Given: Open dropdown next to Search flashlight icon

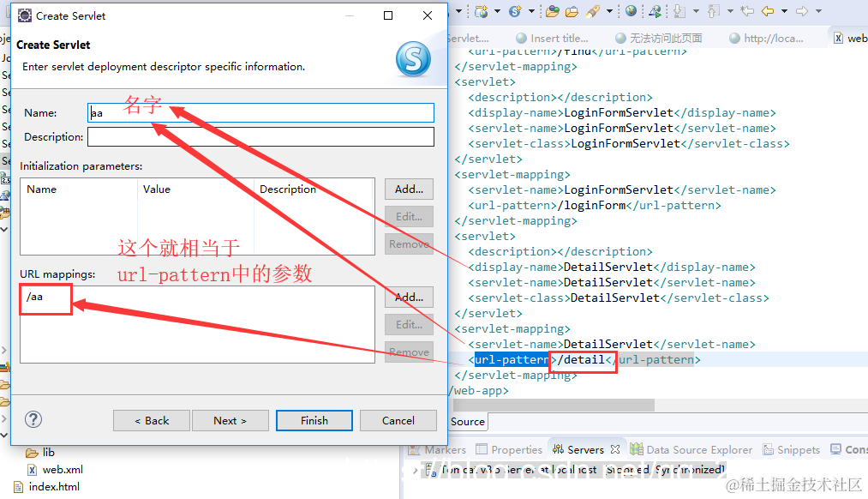Looking at the screenshot, I should (x=609, y=11).
